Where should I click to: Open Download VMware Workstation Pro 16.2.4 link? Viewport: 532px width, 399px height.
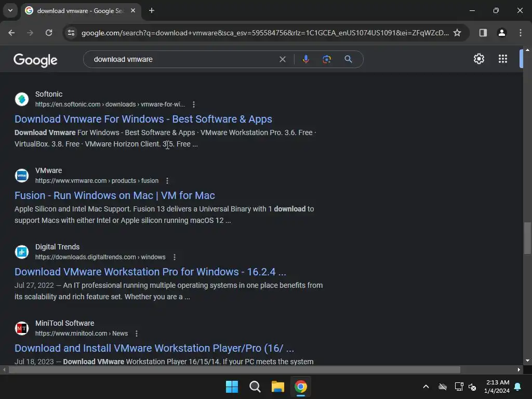(x=150, y=272)
